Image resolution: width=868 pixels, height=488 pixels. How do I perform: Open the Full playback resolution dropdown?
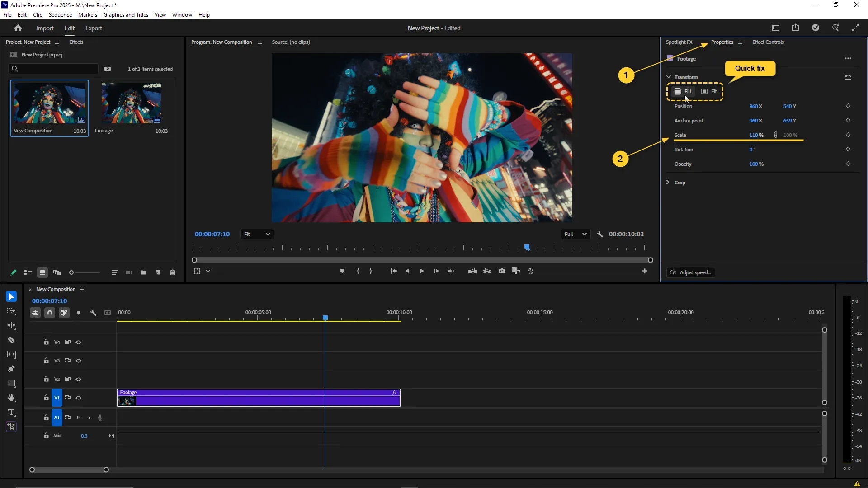[x=576, y=234]
